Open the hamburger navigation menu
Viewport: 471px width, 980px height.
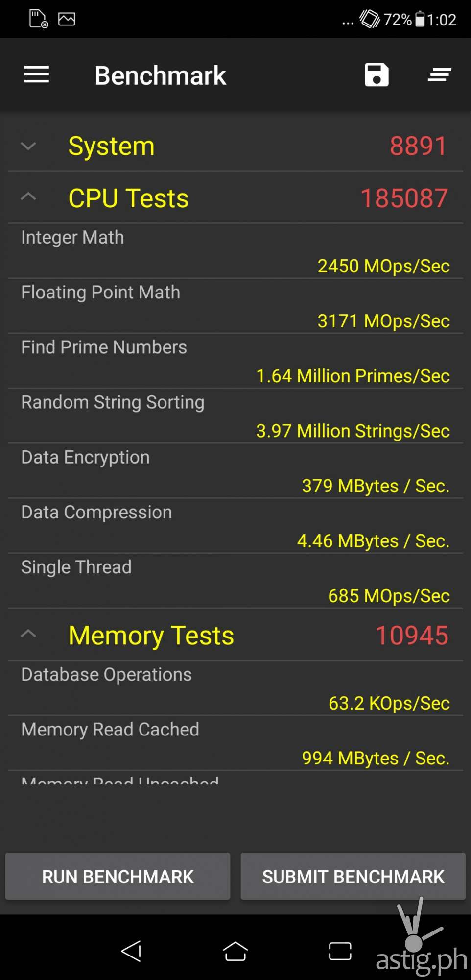[x=37, y=75]
